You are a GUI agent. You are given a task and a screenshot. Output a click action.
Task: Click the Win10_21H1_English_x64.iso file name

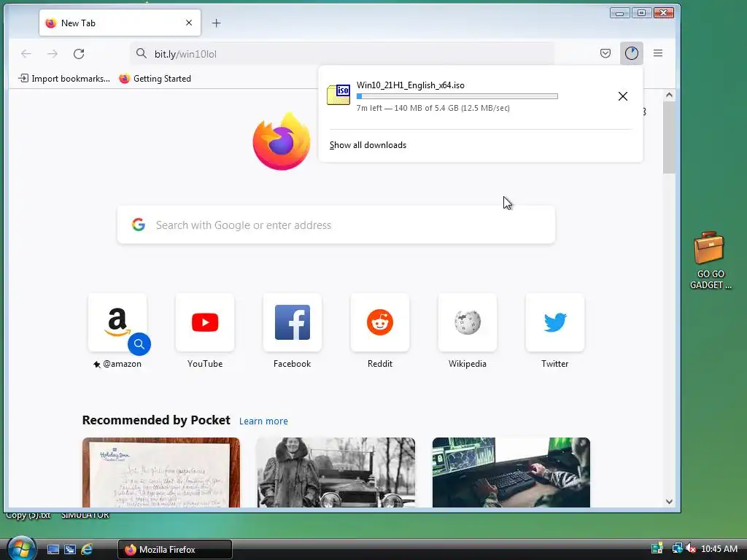click(x=411, y=85)
